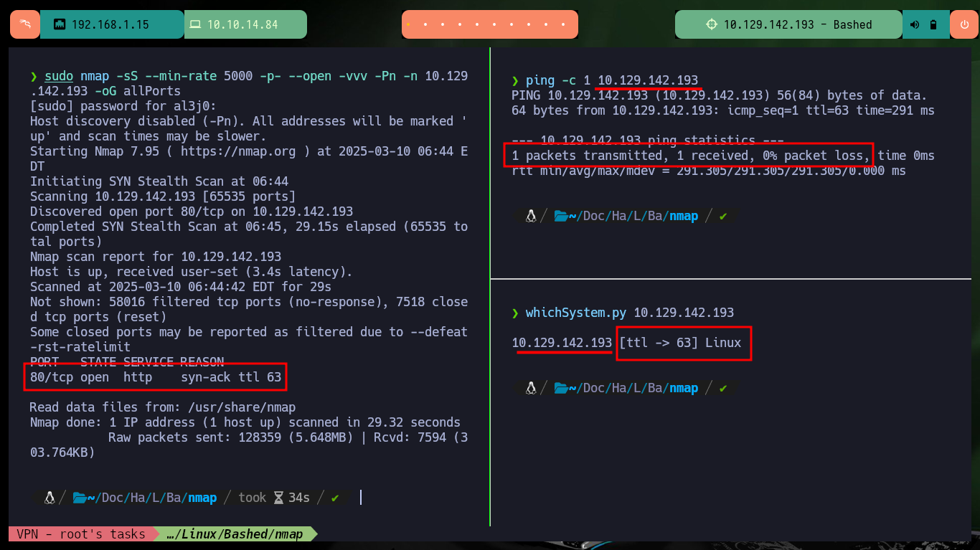Select the …/Linux/Bashed/nmap window tab

coord(234,534)
